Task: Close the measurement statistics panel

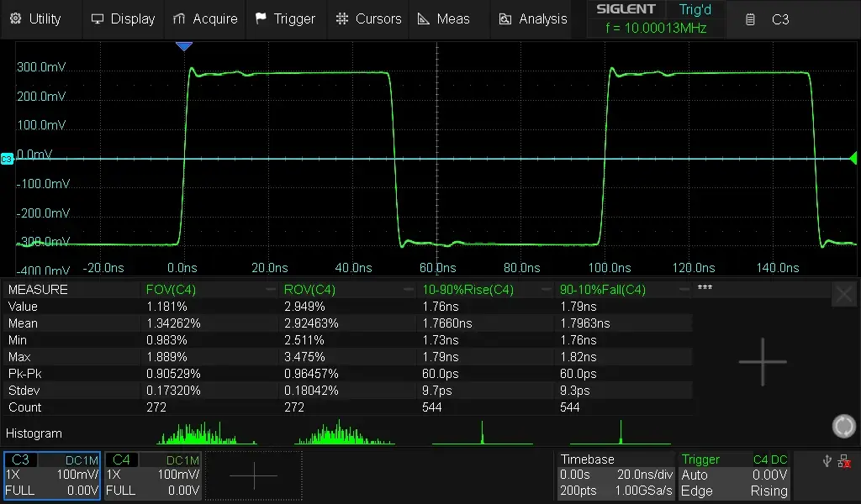Action: [x=843, y=294]
